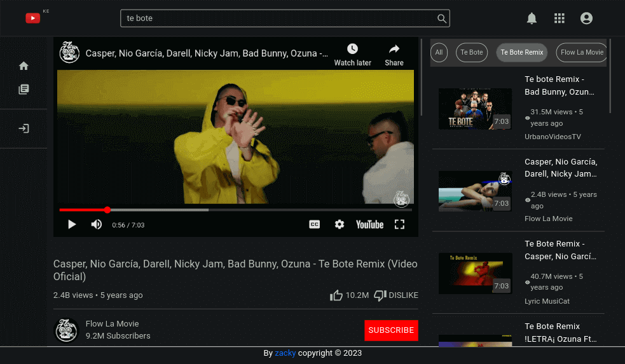The width and height of the screenshot is (625, 364).
Task: Click the search field containing te bote
Action: click(x=285, y=18)
